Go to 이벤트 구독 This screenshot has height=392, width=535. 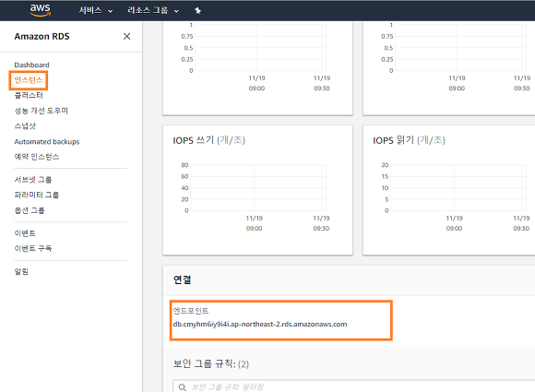(x=33, y=248)
